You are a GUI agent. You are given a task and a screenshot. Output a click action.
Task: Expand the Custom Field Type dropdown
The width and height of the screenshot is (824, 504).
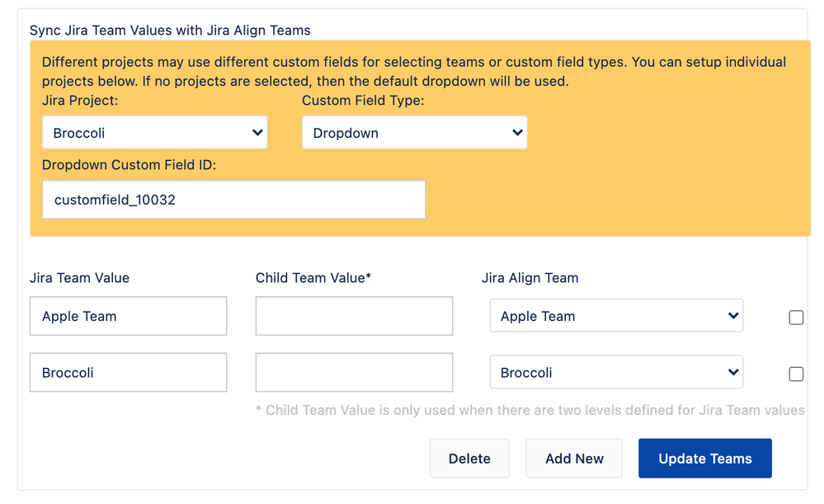point(414,133)
